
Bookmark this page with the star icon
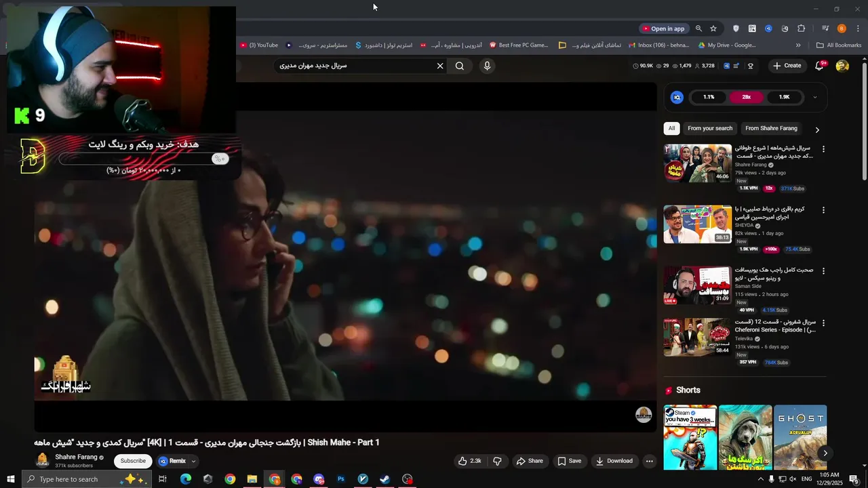[713, 28]
